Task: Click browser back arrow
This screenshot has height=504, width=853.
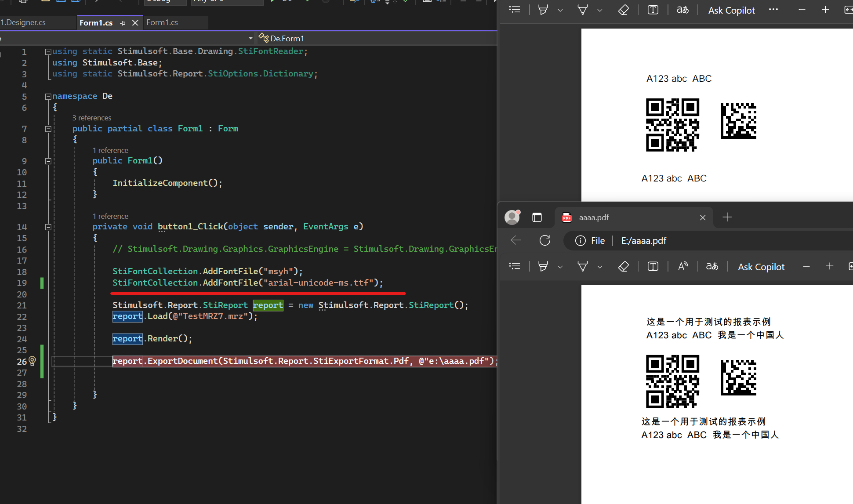Action: (x=516, y=240)
